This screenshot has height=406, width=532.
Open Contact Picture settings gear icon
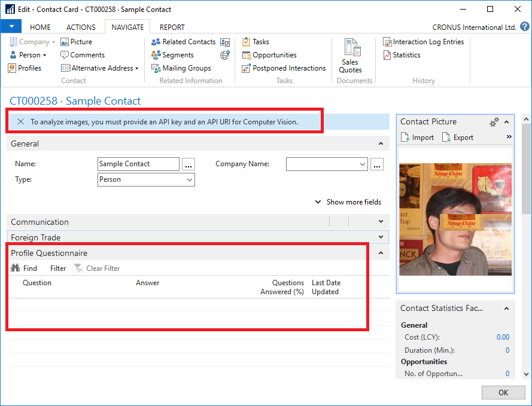pyautogui.click(x=494, y=122)
